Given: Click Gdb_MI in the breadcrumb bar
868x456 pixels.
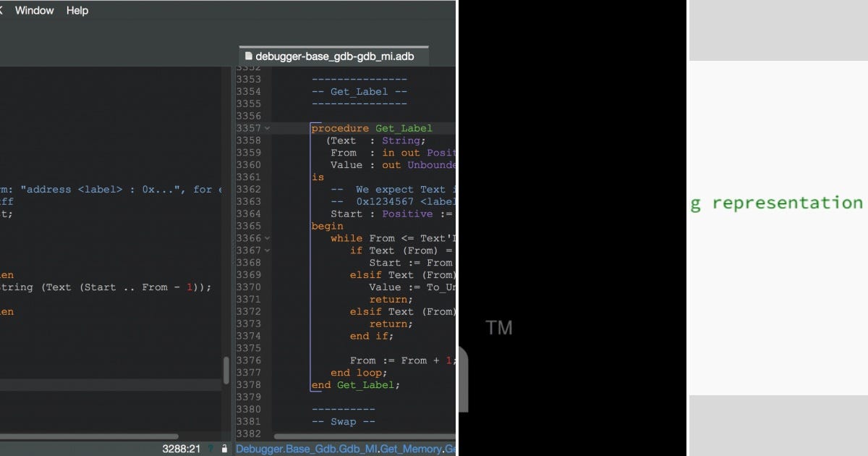Looking at the screenshot, I should pos(357,449).
